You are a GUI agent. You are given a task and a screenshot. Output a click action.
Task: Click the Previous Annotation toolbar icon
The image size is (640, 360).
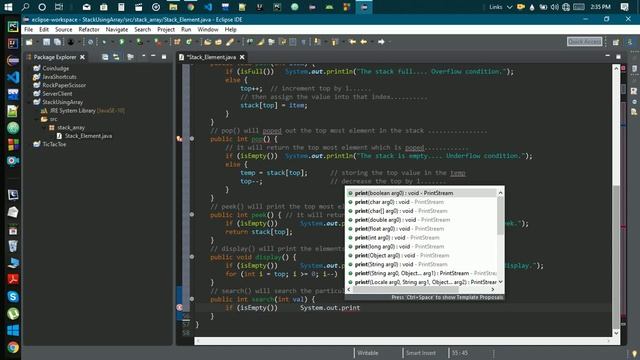coord(335,42)
